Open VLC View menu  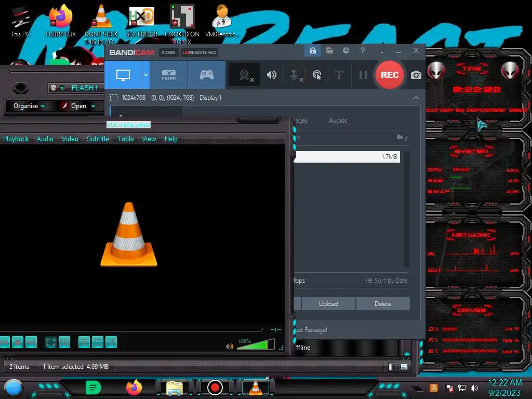tap(149, 139)
